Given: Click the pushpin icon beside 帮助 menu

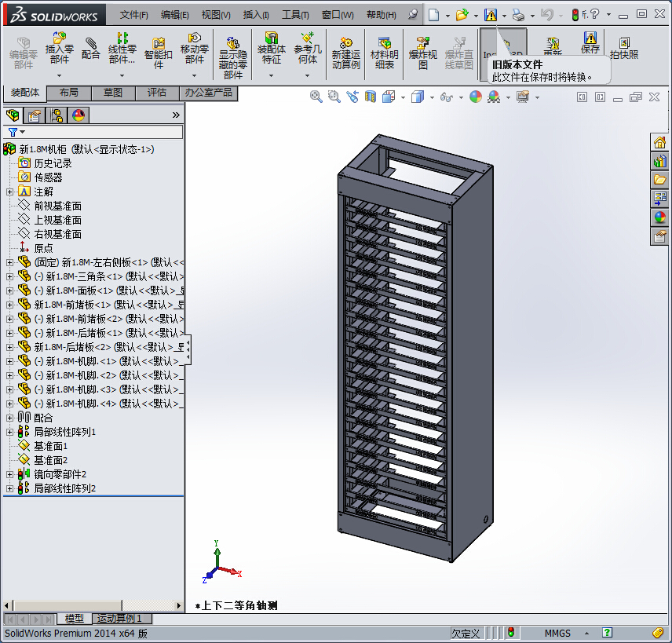Looking at the screenshot, I should pyautogui.click(x=412, y=15).
